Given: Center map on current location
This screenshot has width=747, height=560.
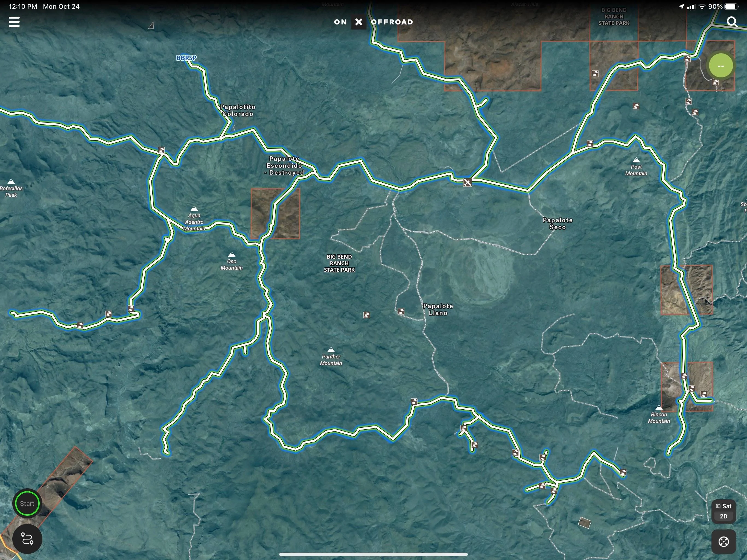Looking at the screenshot, I should coord(723,542).
